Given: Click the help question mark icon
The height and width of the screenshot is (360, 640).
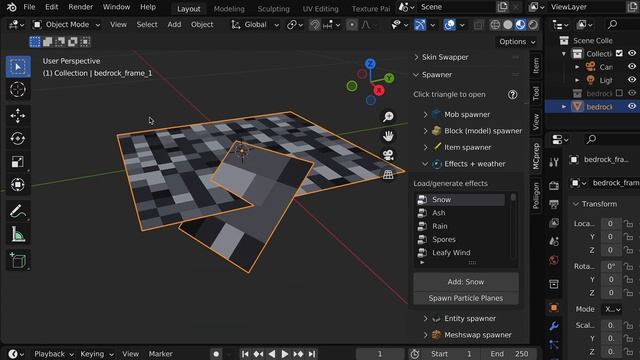Looking at the screenshot, I should (x=512, y=95).
